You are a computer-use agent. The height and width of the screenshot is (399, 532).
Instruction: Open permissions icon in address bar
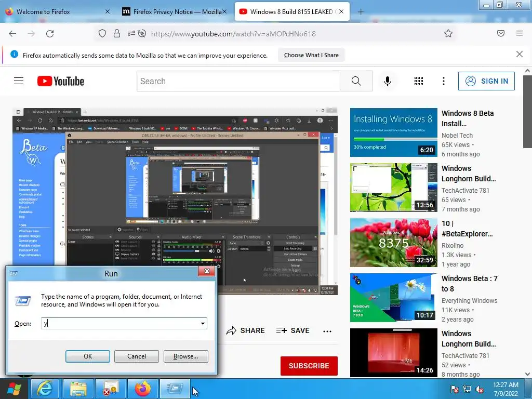tap(131, 34)
